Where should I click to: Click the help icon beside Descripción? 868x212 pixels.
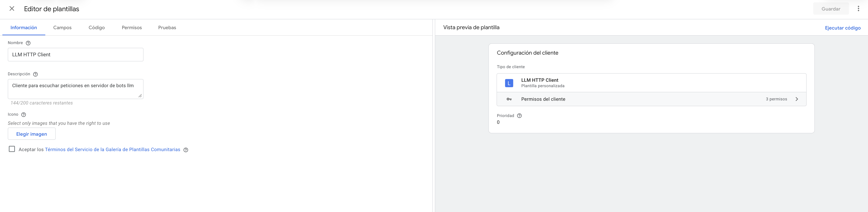pos(35,74)
